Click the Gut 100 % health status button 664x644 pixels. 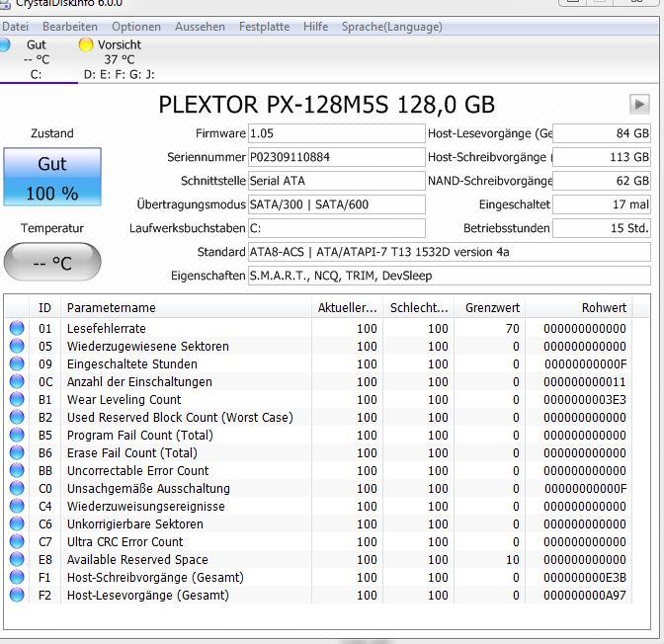(52, 177)
